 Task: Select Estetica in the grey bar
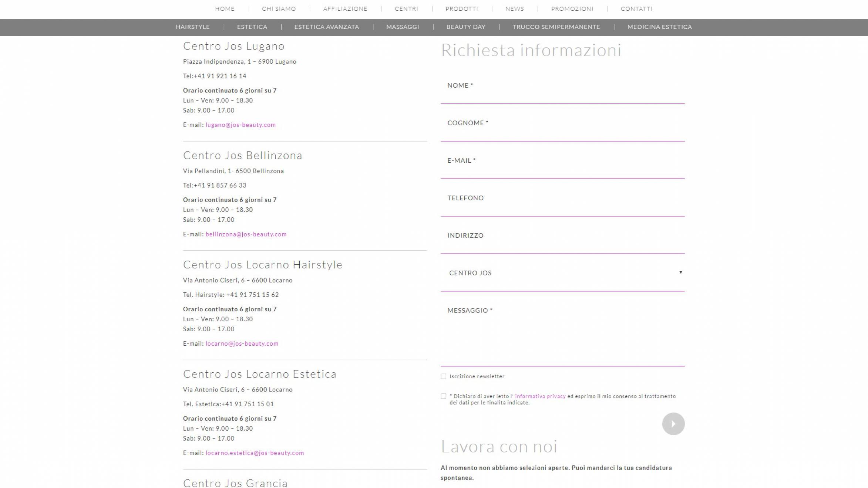tap(252, 27)
